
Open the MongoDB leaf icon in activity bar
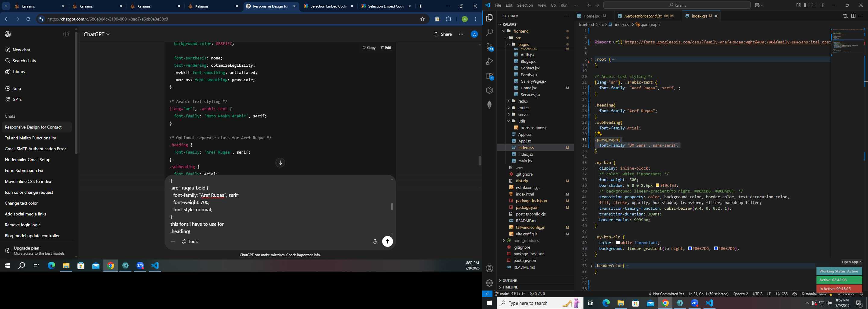(489, 105)
